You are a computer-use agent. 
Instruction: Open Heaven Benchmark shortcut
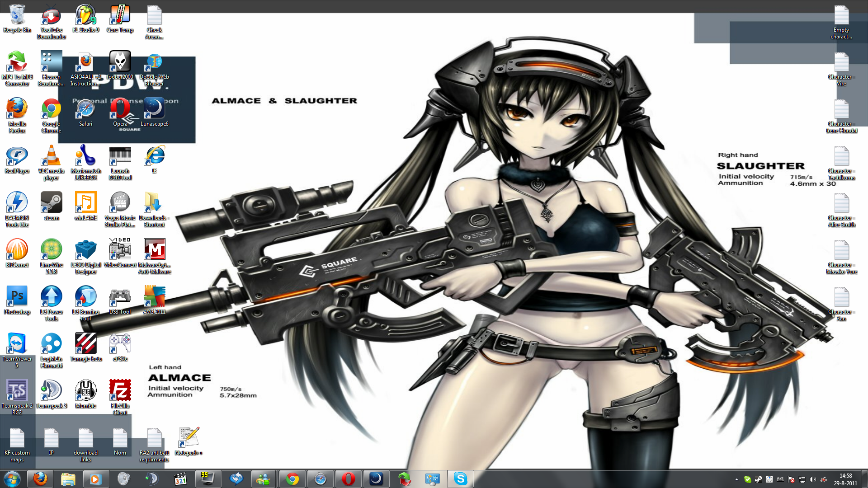click(x=52, y=69)
